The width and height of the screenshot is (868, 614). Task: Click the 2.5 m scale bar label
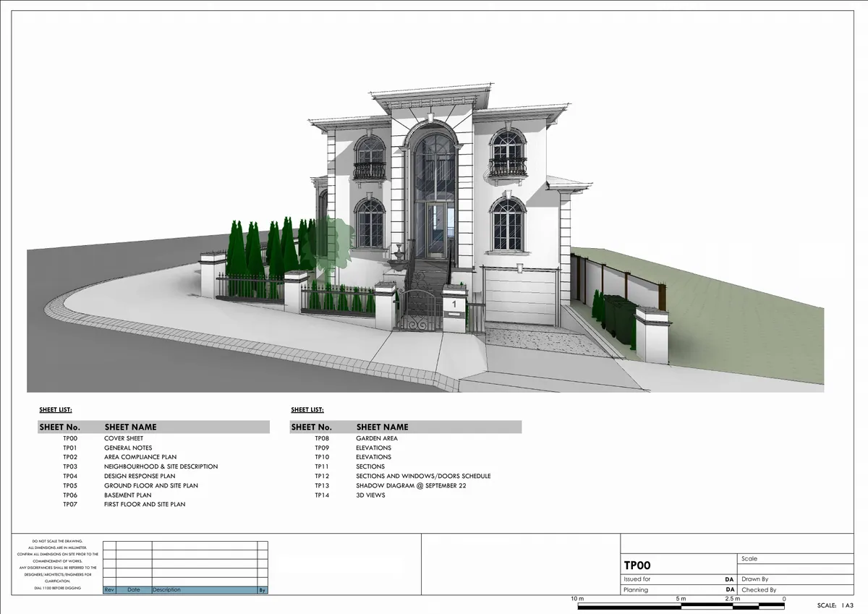732,599
